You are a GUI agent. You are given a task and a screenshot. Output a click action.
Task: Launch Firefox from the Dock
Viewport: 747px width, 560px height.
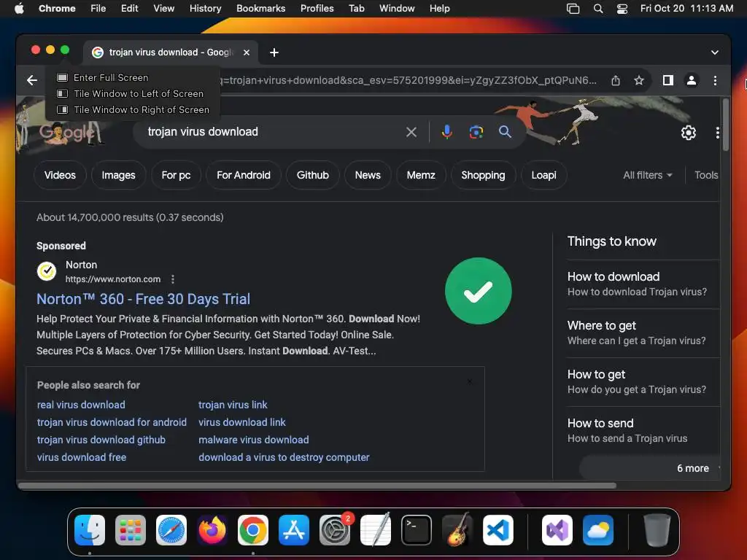(212, 530)
